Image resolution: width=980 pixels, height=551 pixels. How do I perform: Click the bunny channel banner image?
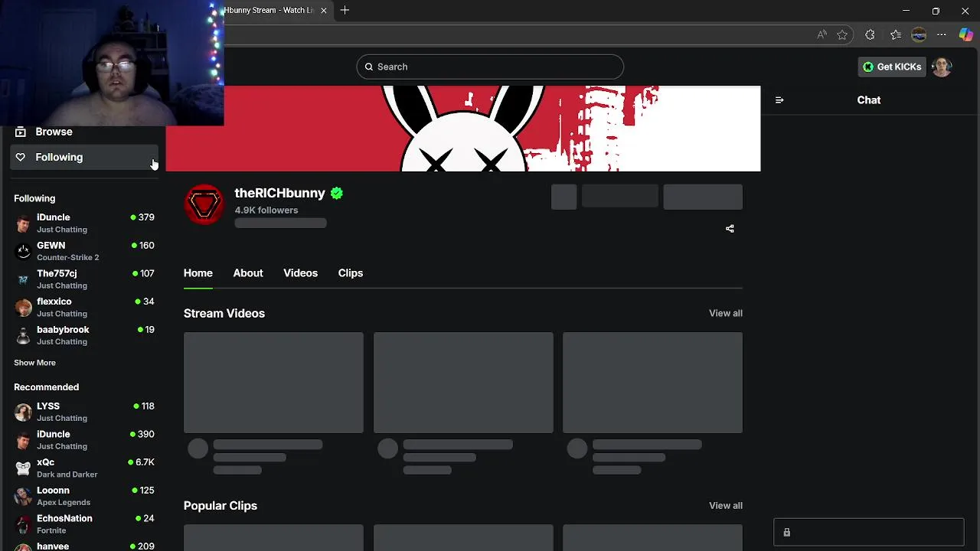(463, 129)
